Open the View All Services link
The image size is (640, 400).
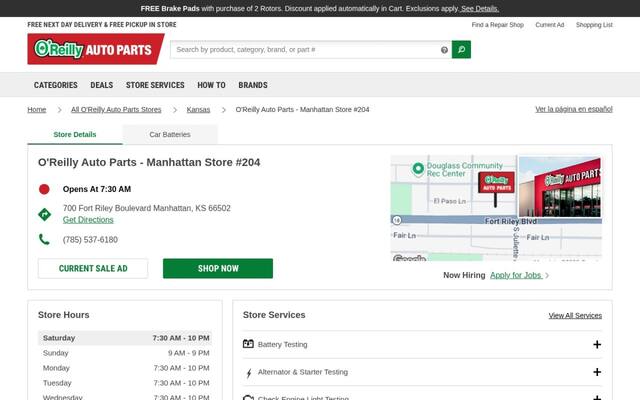[575, 315]
